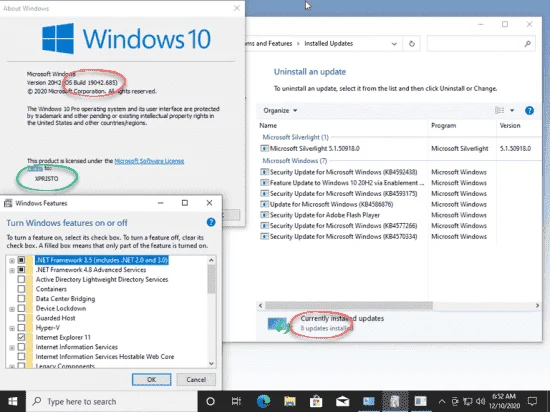Expand the Hyper-V tree node
550x412 pixels.
pos(12,329)
